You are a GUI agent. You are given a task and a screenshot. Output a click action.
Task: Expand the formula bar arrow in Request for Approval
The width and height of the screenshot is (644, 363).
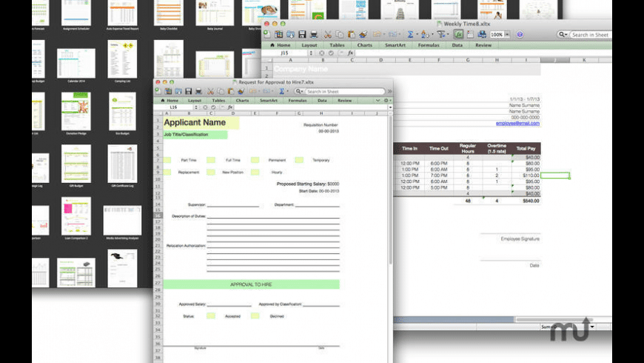coord(390,107)
